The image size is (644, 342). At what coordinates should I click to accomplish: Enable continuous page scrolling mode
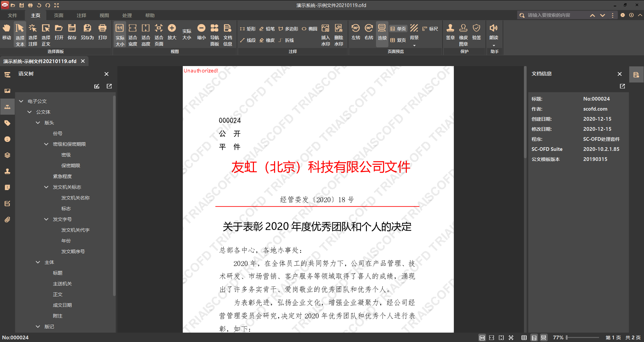tap(382, 32)
